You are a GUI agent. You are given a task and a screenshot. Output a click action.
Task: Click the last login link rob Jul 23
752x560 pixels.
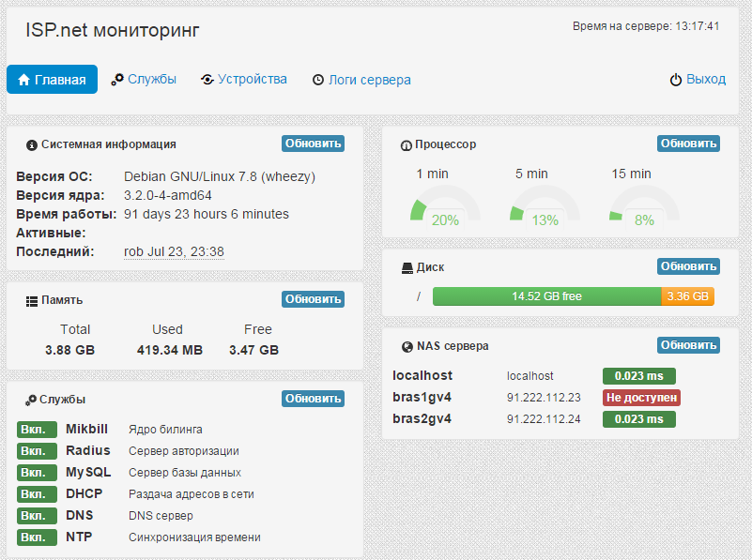pyautogui.click(x=174, y=251)
